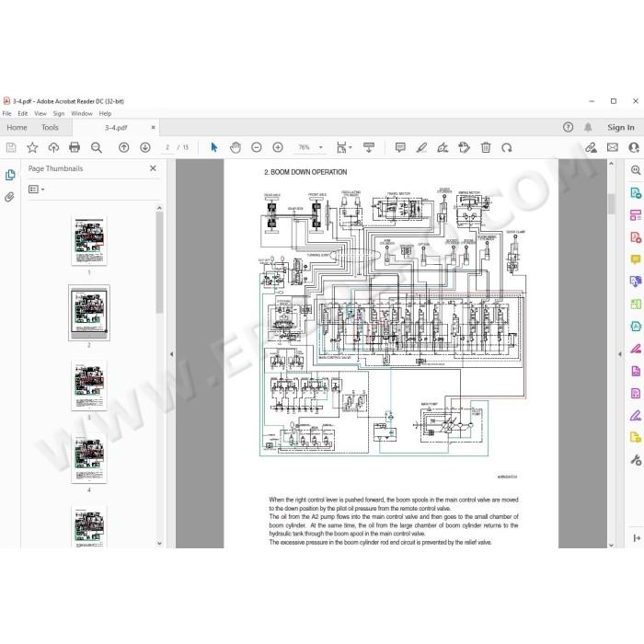644x644 pixels.
Task: Open the File menu
Action: [7, 113]
